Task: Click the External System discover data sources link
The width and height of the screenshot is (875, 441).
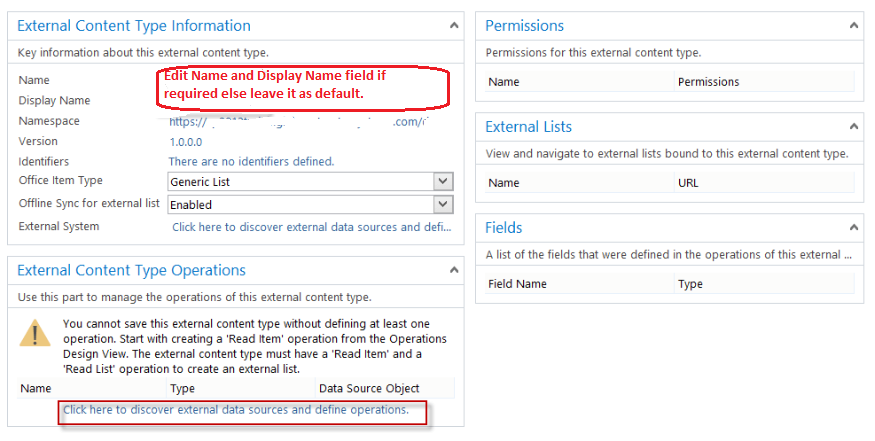Action: click(311, 227)
